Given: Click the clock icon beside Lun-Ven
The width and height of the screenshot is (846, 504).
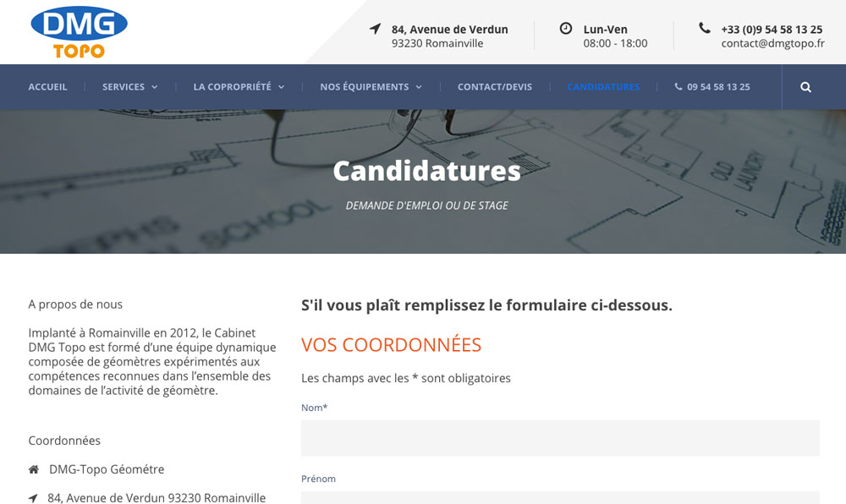Looking at the screenshot, I should pos(565,28).
